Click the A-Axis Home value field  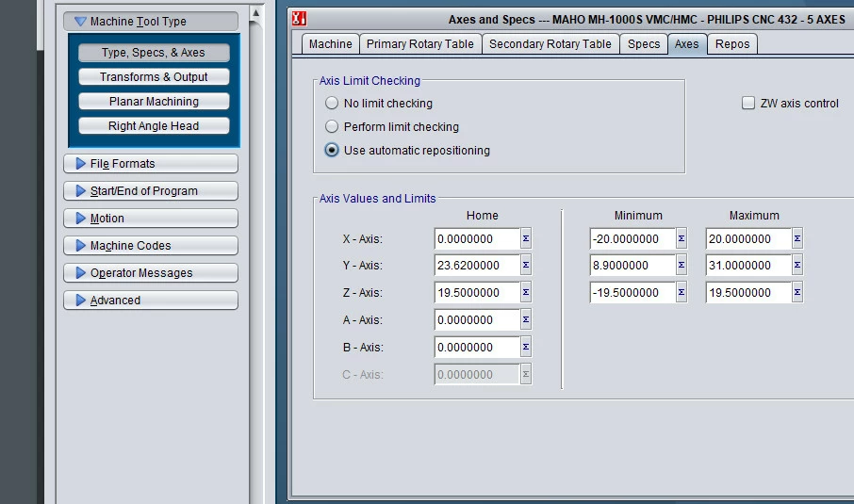(x=477, y=320)
